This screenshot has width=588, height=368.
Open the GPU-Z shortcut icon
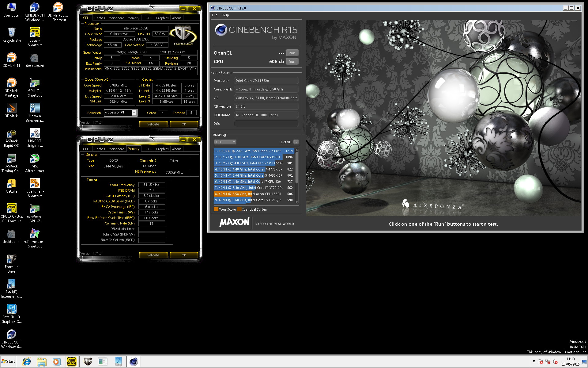click(x=35, y=88)
